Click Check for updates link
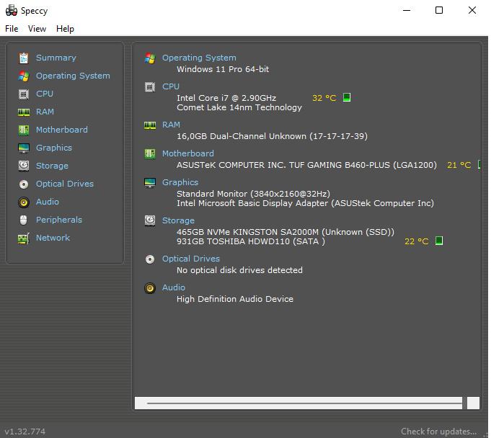The height and width of the screenshot is (438, 504). point(439,432)
